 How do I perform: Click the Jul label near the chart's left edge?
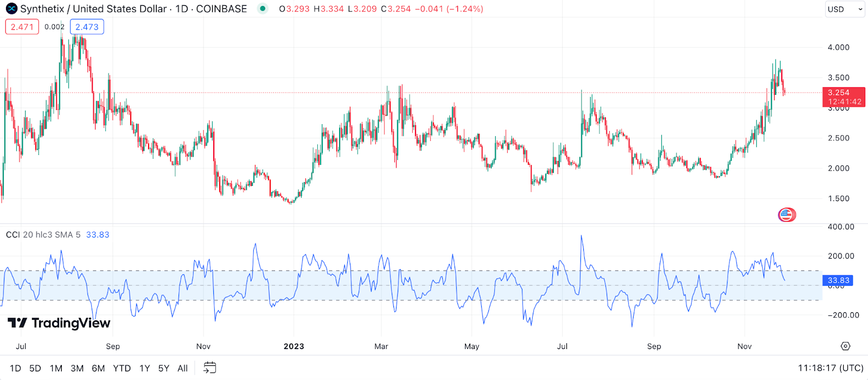tap(21, 346)
